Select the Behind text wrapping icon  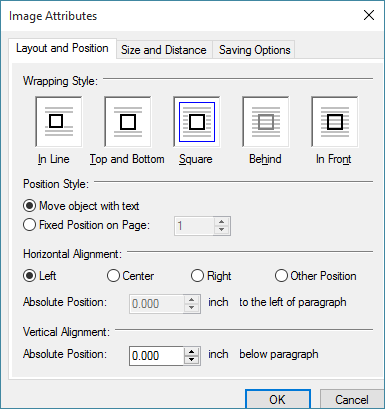266,122
